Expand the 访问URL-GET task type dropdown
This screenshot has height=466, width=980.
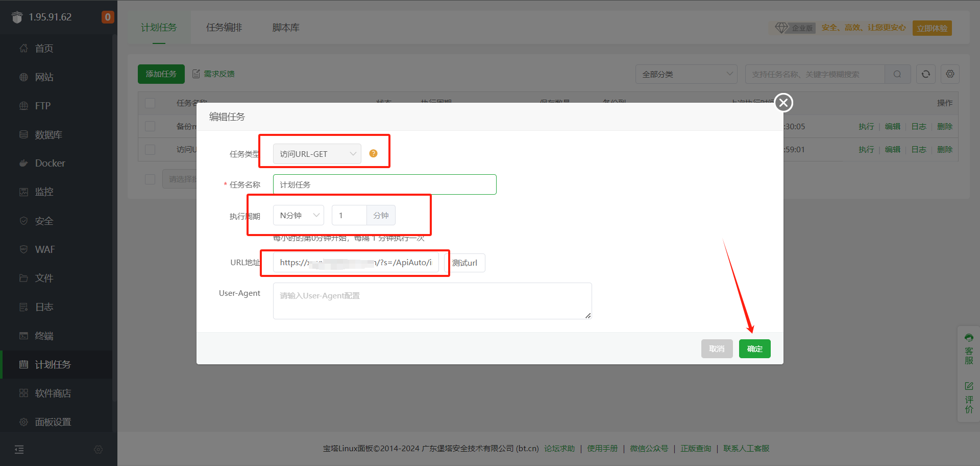(x=317, y=154)
